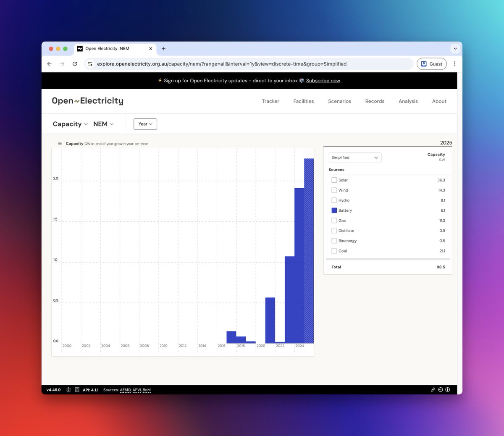The height and width of the screenshot is (436, 504).
Task: Reload the page with the refresh icon
Action: click(x=75, y=64)
